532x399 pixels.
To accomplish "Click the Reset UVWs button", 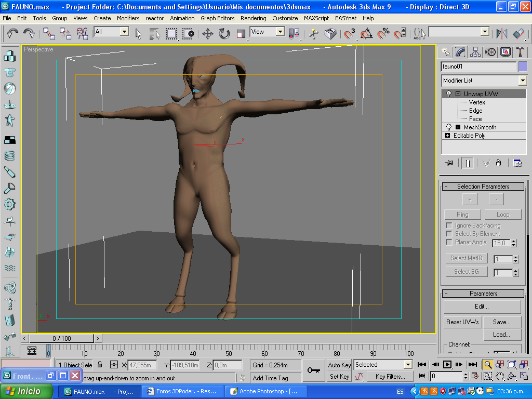I will (462, 322).
